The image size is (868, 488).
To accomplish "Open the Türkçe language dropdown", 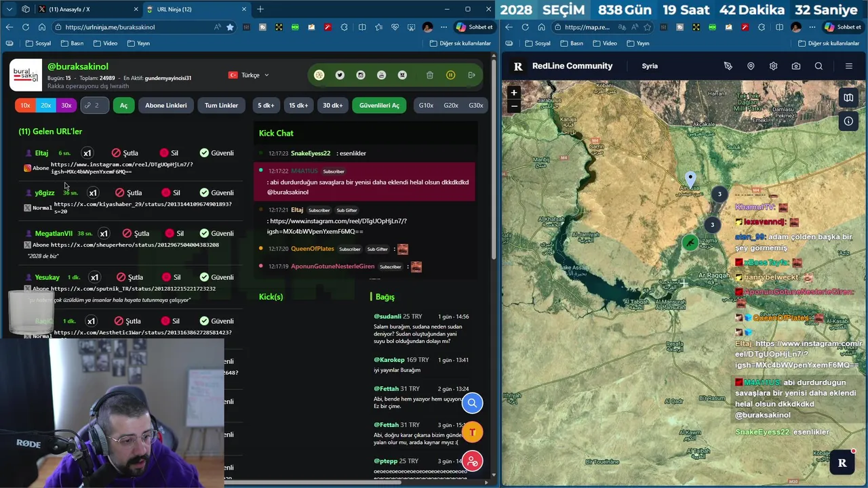I will 249,75.
